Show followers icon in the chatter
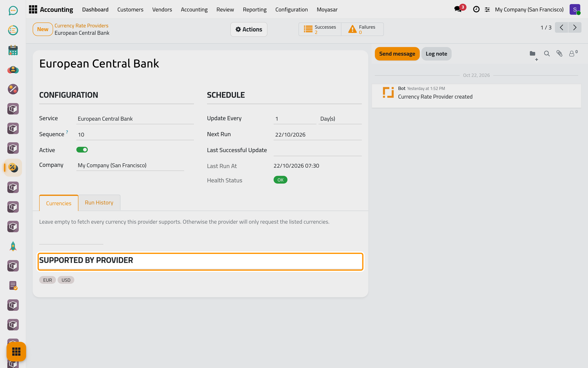The image size is (588, 368). pyautogui.click(x=573, y=53)
